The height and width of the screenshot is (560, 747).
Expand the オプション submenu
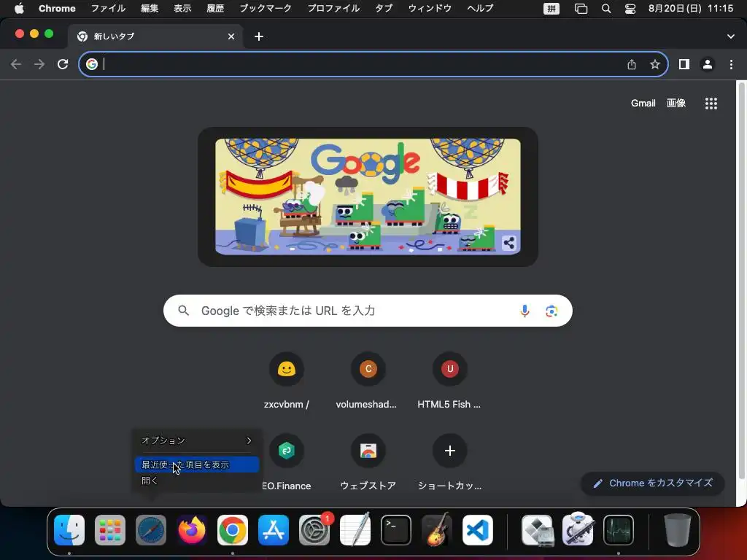[x=197, y=440]
